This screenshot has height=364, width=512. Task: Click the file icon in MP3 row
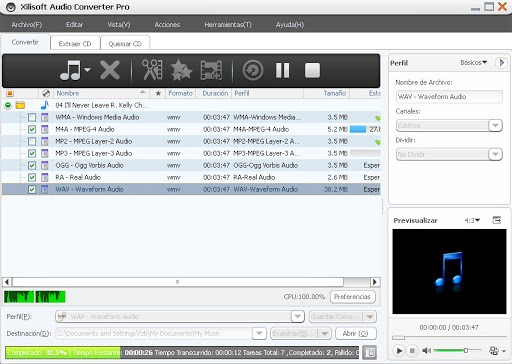(x=45, y=153)
